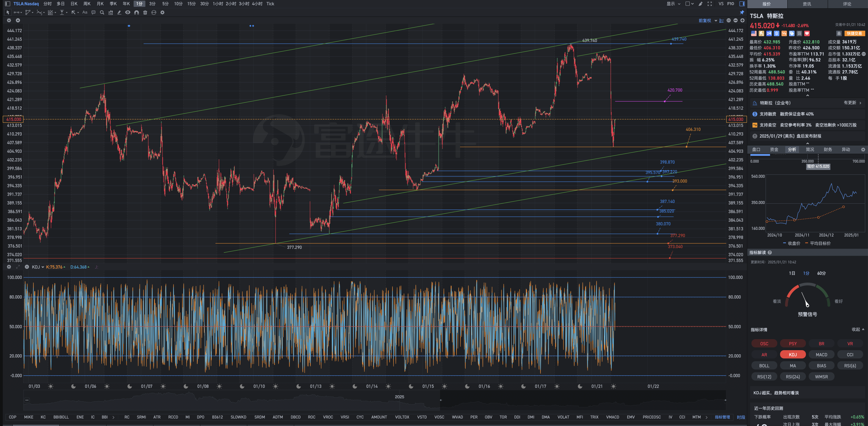
Task: Activate the magnifier zoom tool
Action: (x=102, y=12)
